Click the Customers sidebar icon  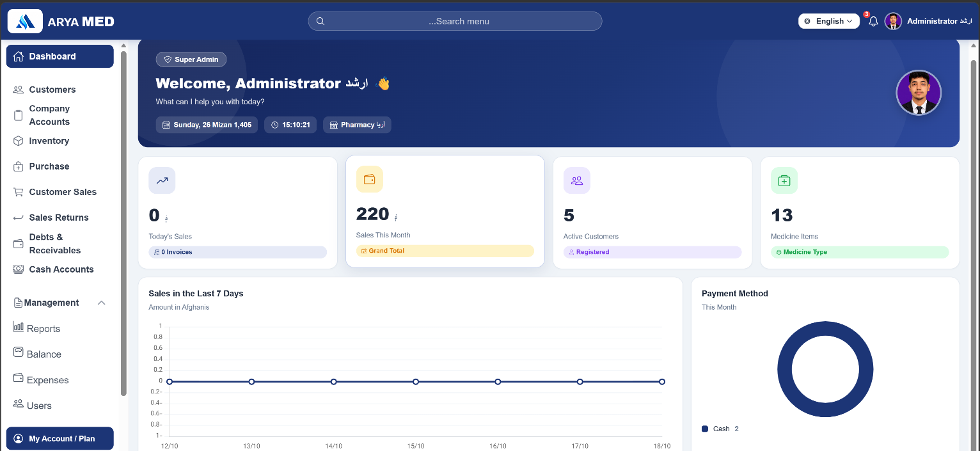coord(19,90)
